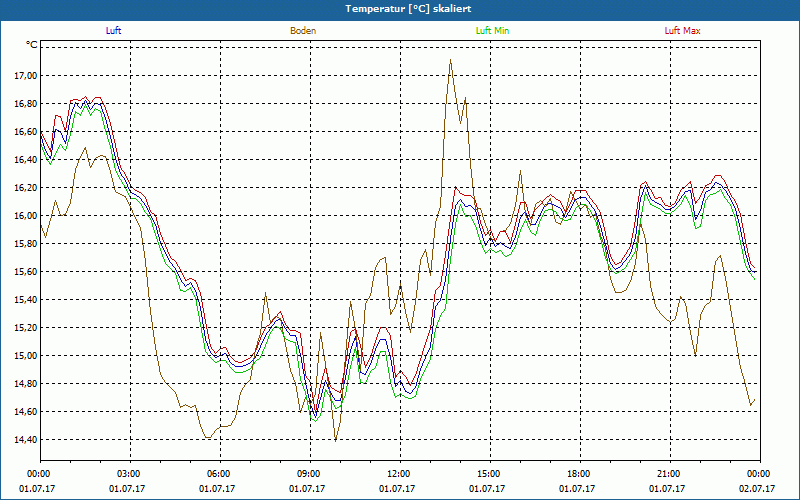Viewport: 800px width, 500px height.
Task: Click the '°C' unit label on the y-axis
Action: click(x=32, y=45)
